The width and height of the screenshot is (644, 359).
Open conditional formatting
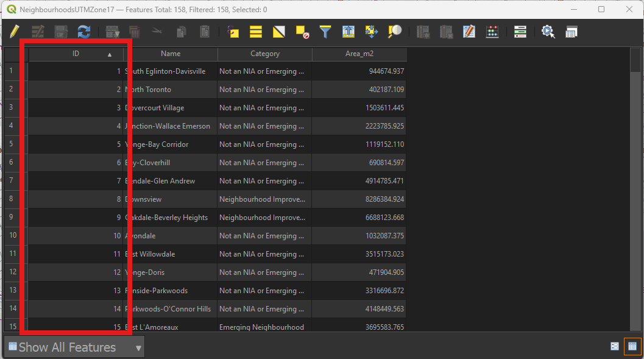coord(520,32)
